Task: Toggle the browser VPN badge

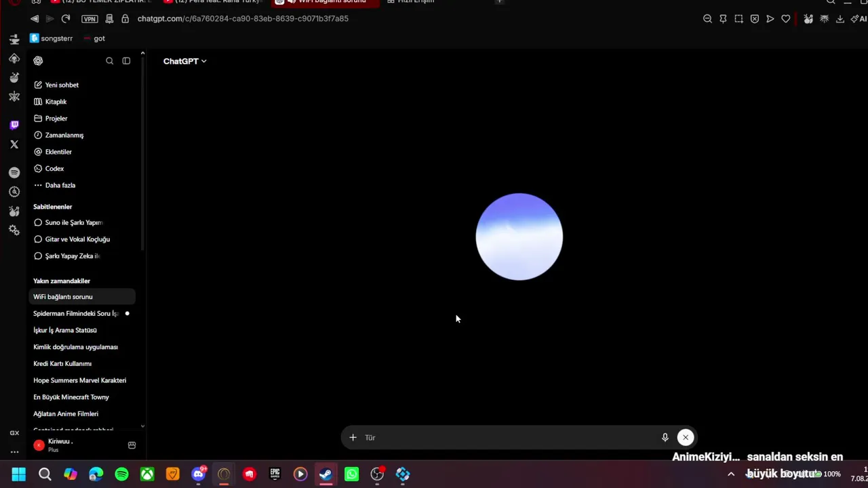Action: [x=90, y=19]
